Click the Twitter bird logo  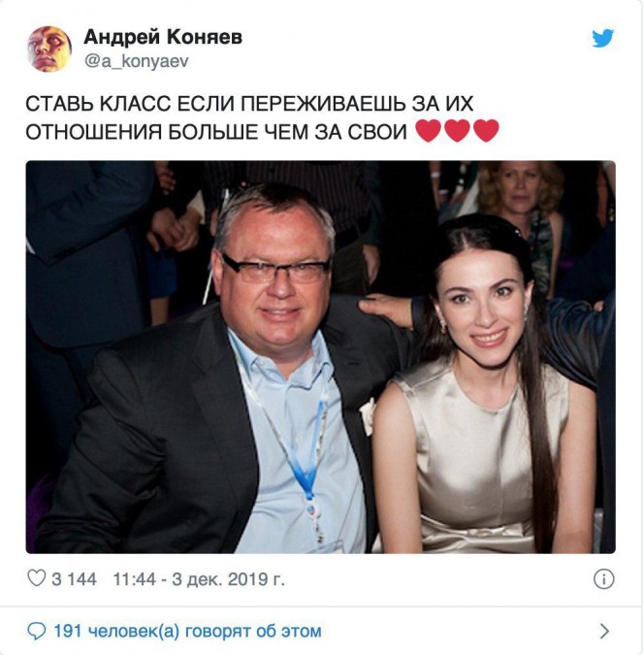pos(602,38)
